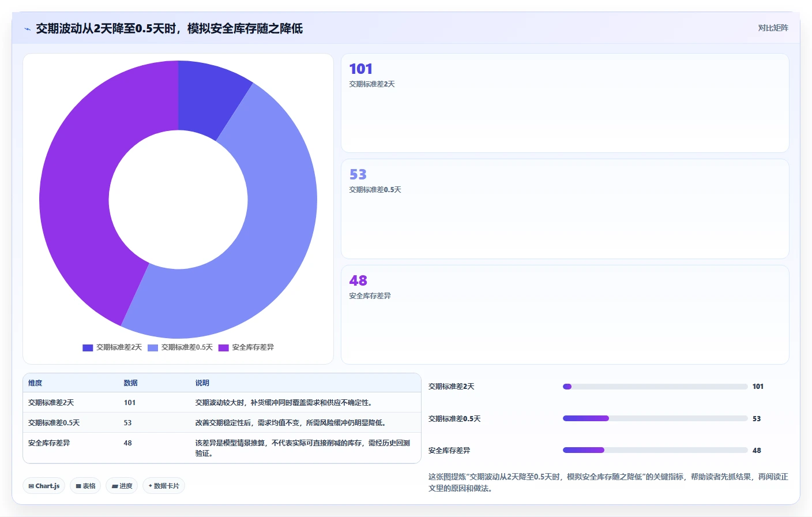
Task: Click the title 交期波动从2天降至0.5天时
Action: pos(169,28)
